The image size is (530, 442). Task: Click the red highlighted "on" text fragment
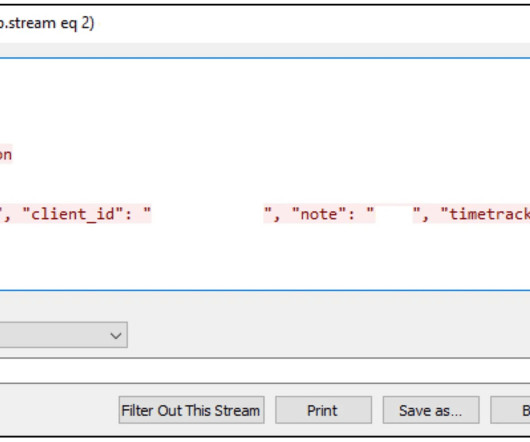6,155
